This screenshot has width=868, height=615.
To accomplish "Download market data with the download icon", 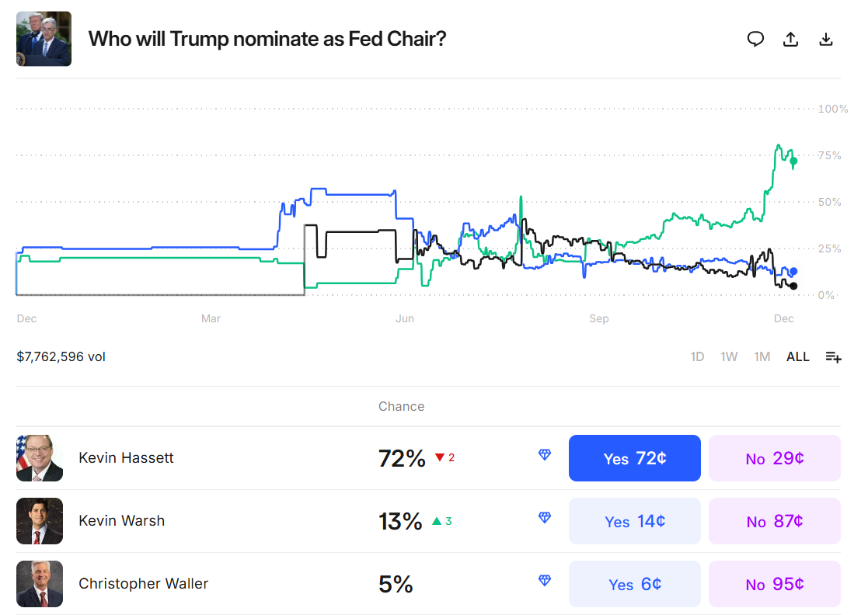I will (x=826, y=38).
